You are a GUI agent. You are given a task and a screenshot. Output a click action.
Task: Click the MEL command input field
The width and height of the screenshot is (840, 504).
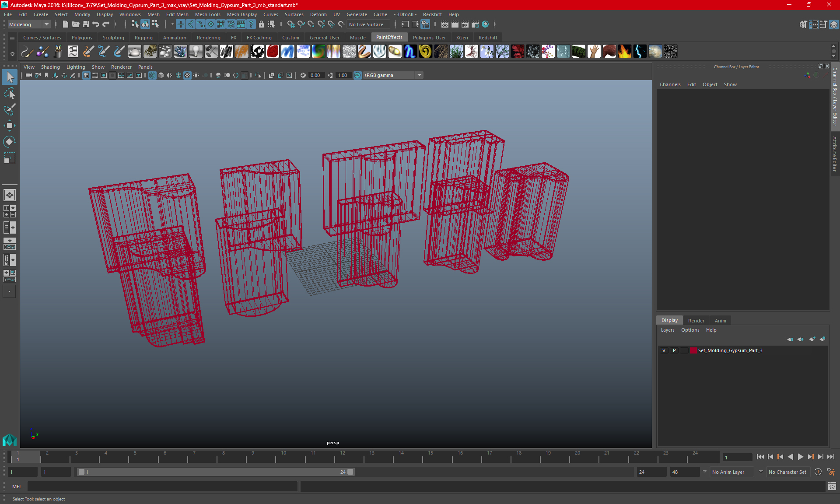point(162,486)
